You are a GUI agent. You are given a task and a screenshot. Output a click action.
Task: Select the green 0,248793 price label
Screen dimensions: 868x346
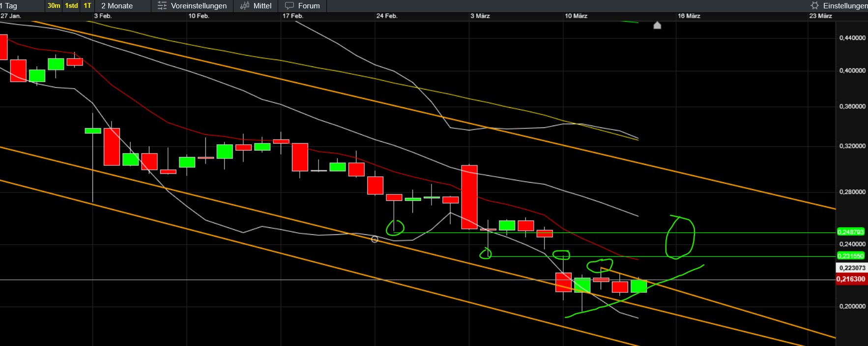(x=851, y=232)
